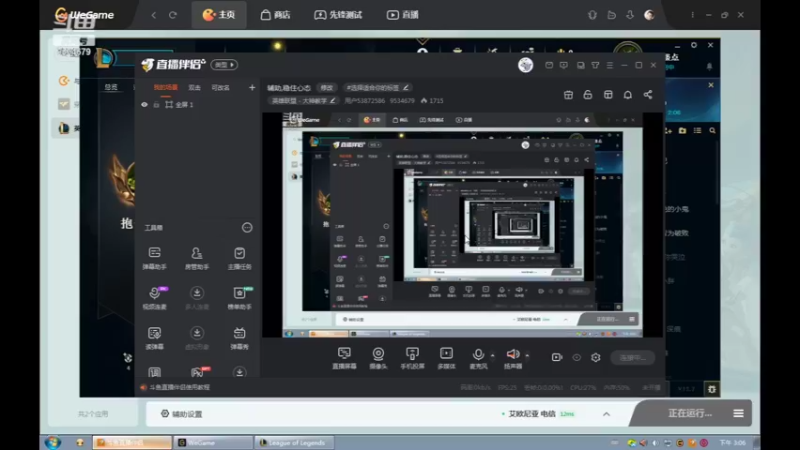Click the popularity flame count 1715

click(432, 101)
